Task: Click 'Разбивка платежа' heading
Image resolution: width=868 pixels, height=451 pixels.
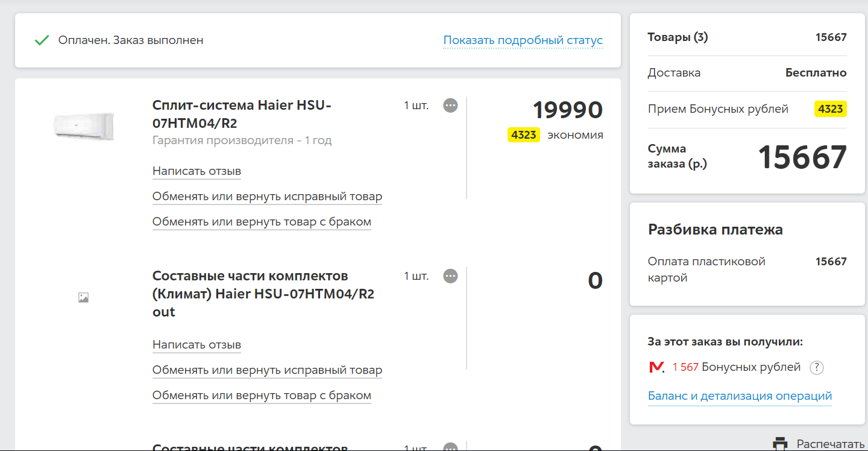Action: 715,230
